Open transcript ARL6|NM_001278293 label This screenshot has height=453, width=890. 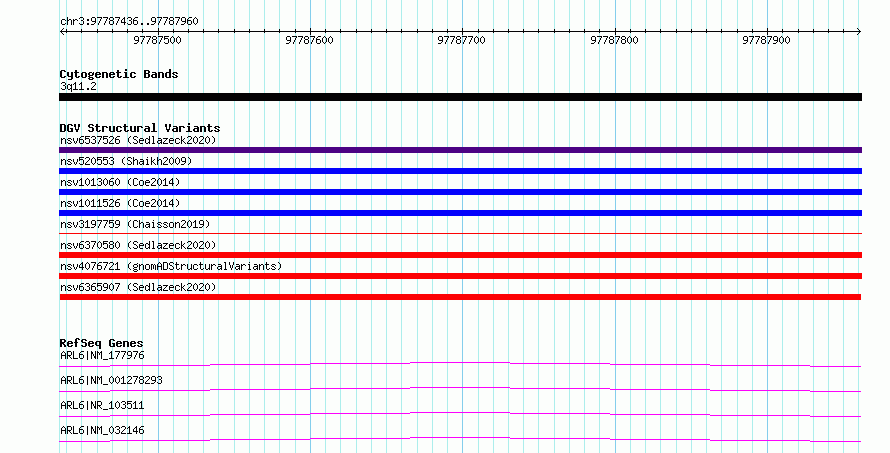[111, 380]
